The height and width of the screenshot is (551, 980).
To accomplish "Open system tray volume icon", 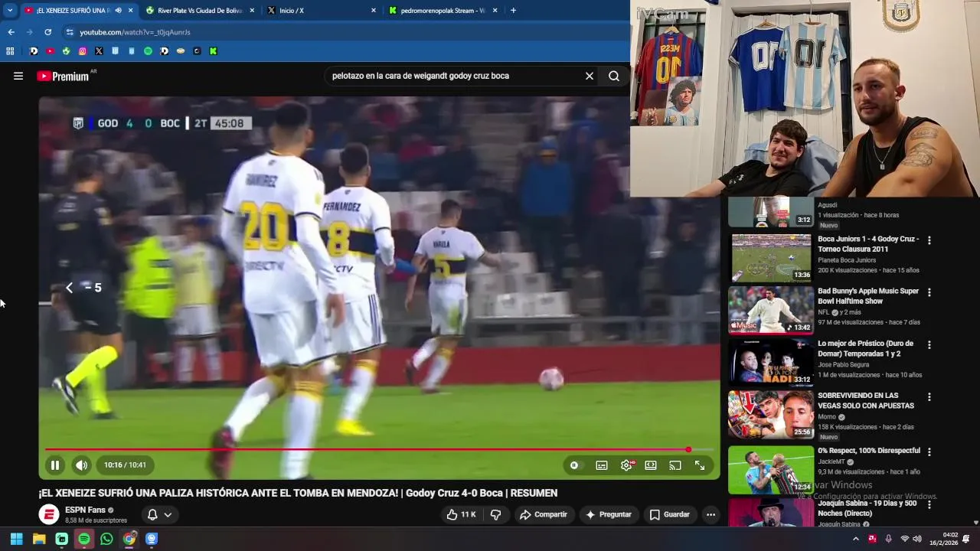I will point(917,539).
